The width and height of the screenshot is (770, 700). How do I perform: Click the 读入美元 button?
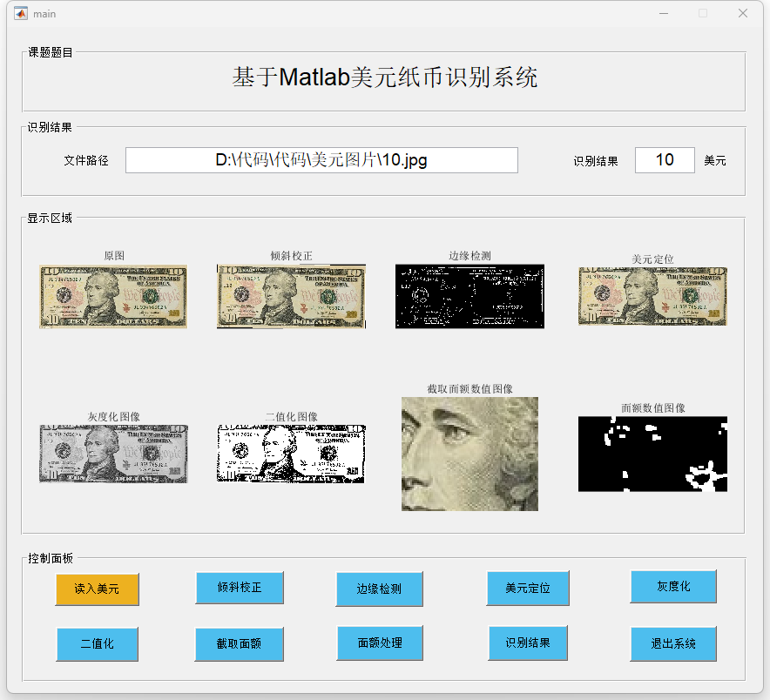point(97,589)
